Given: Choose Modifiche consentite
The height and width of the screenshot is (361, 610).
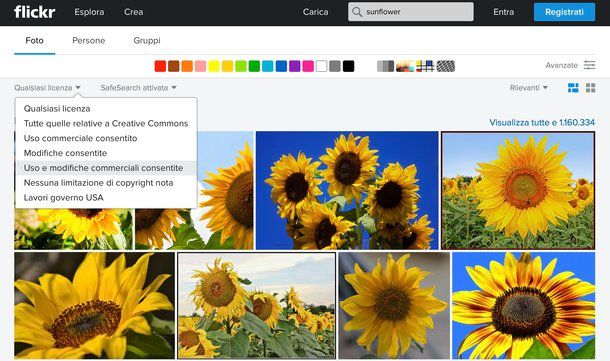Looking at the screenshot, I should pos(106,153).
